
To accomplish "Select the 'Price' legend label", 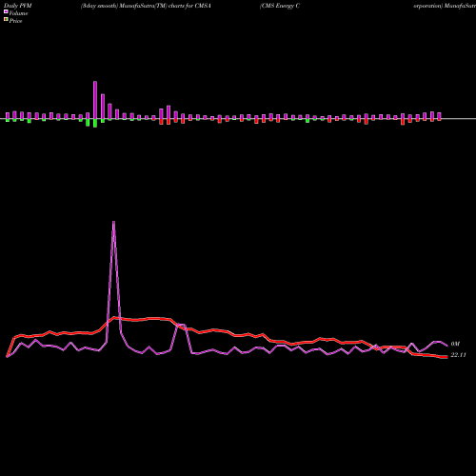I will [x=15, y=21].
